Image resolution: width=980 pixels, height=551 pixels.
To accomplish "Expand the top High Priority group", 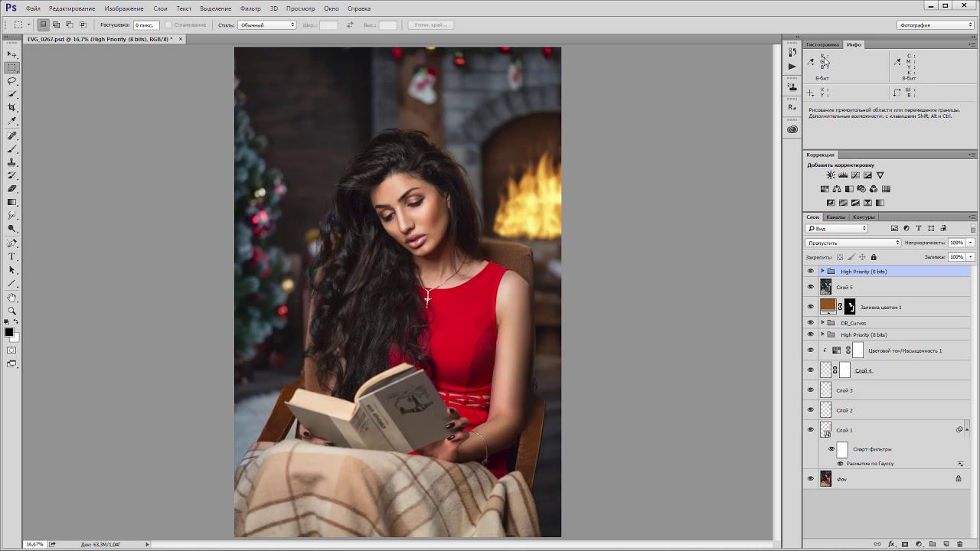I will pos(822,271).
